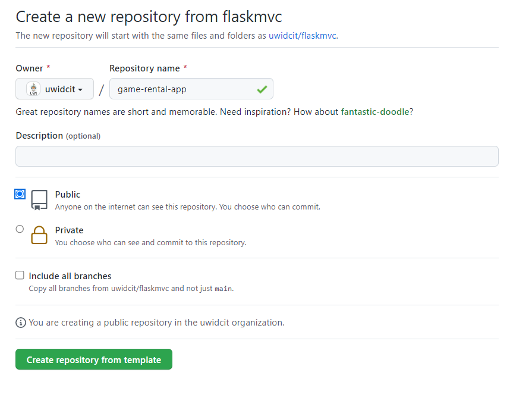Click the bold Private option label
This screenshot has height=394, width=532.
tap(69, 230)
